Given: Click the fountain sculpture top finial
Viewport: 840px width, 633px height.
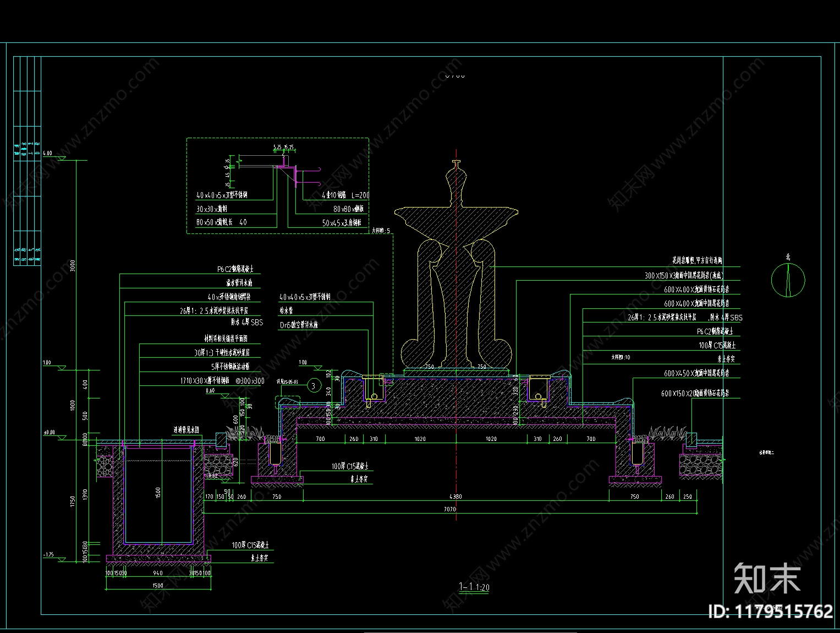Looking at the screenshot, I should pyautogui.click(x=456, y=164).
